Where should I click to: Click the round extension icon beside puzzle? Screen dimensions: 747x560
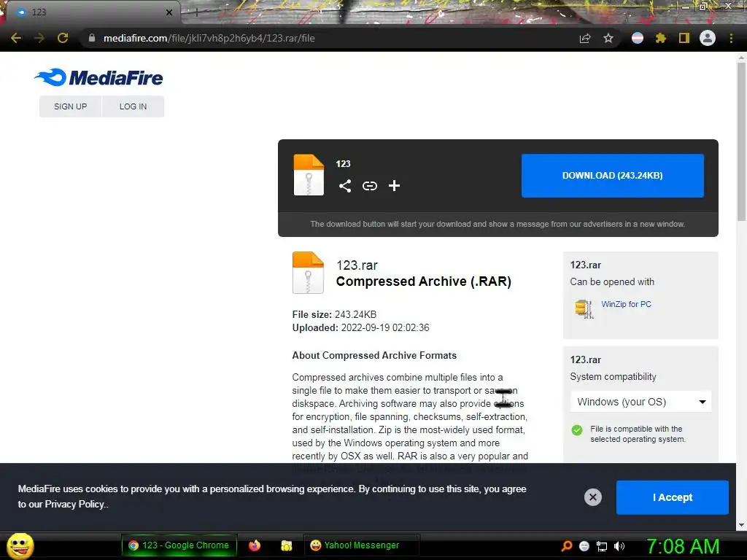[638, 38]
